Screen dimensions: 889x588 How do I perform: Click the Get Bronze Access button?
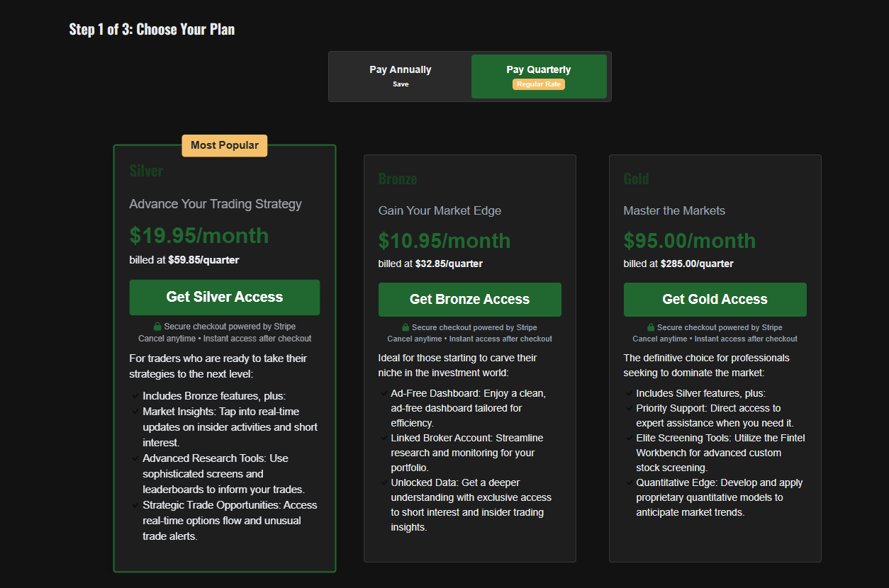click(x=469, y=300)
